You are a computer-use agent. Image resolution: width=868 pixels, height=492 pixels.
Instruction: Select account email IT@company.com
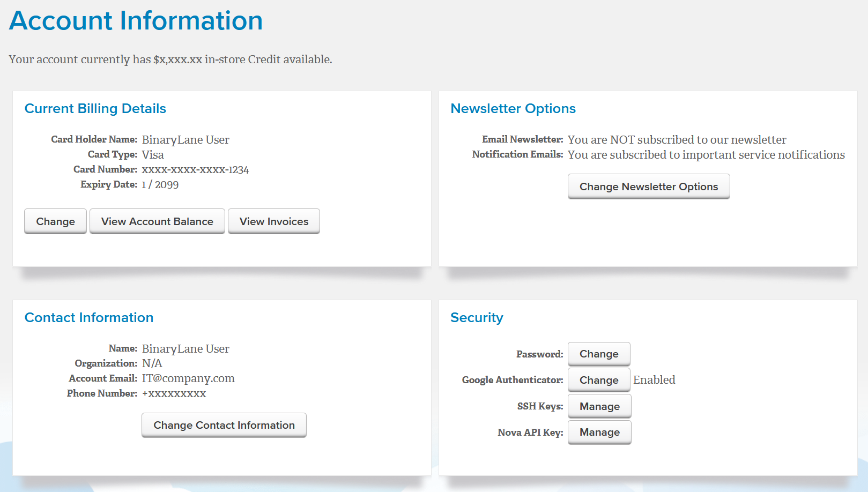point(188,378)
